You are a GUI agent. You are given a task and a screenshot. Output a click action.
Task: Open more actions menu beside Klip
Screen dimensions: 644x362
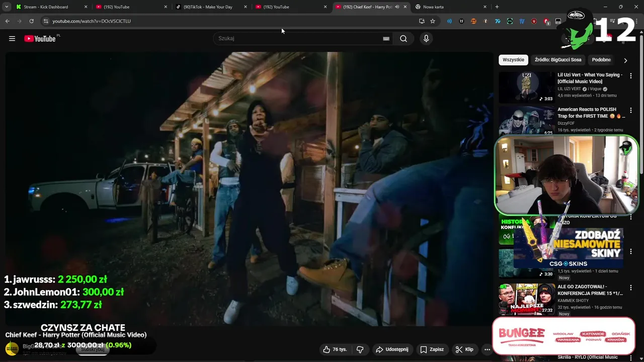click(x=487, y=349)
